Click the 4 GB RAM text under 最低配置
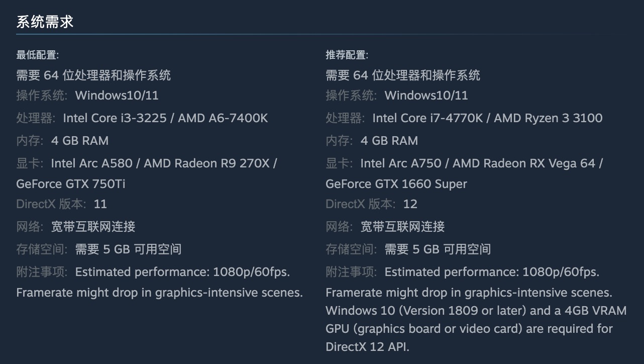Viewport: 644px width, 364px height. click(80, 141)
